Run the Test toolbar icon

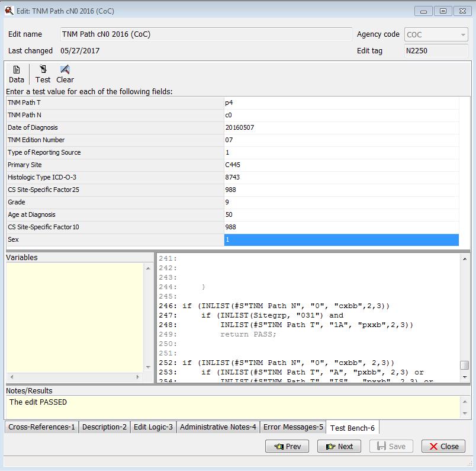pos(43,74)
